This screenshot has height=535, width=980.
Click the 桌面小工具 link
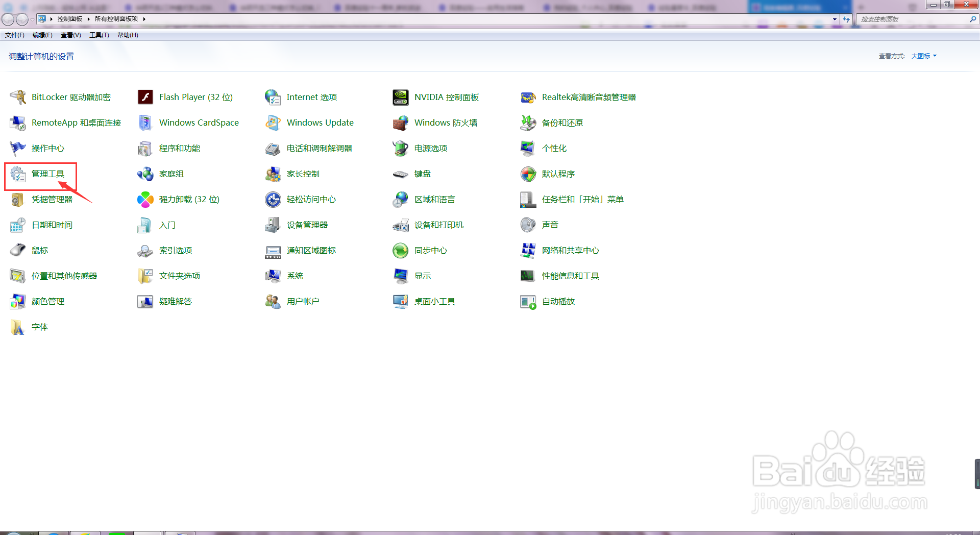[435, 301]
